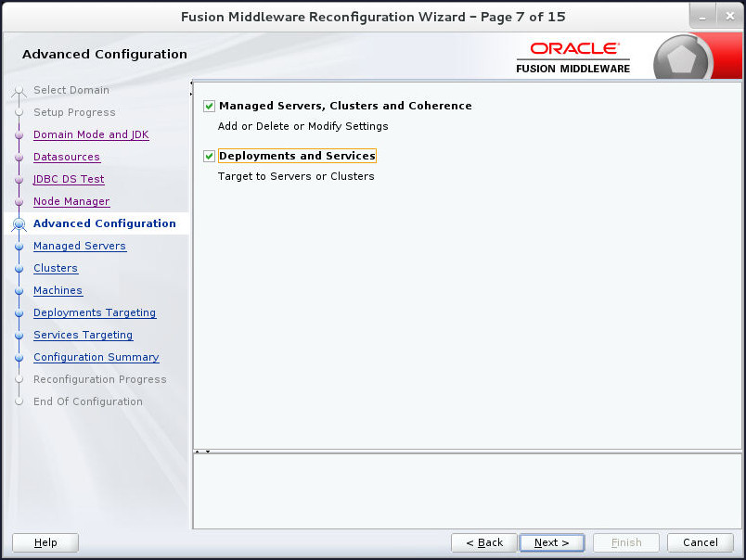The width and height of the screenshot is (746, 560).
Task: Click the Machines step bullet icon
Action: point(19,291)
